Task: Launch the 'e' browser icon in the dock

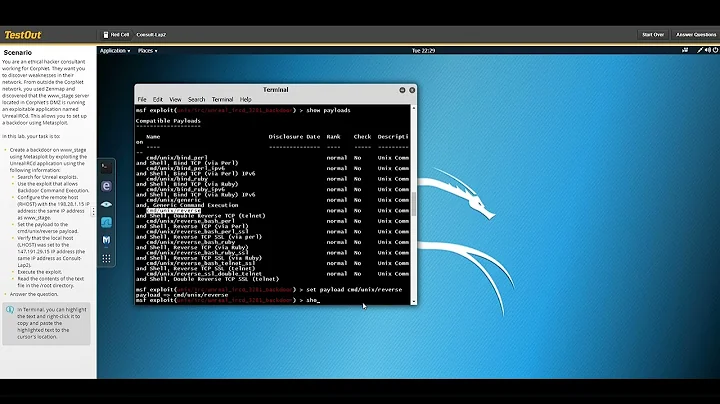Action: [106, 186]
